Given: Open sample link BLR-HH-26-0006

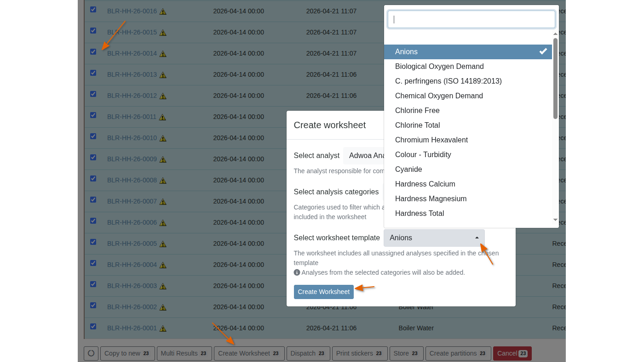Looking at the screenshot, I should point(132,222).
